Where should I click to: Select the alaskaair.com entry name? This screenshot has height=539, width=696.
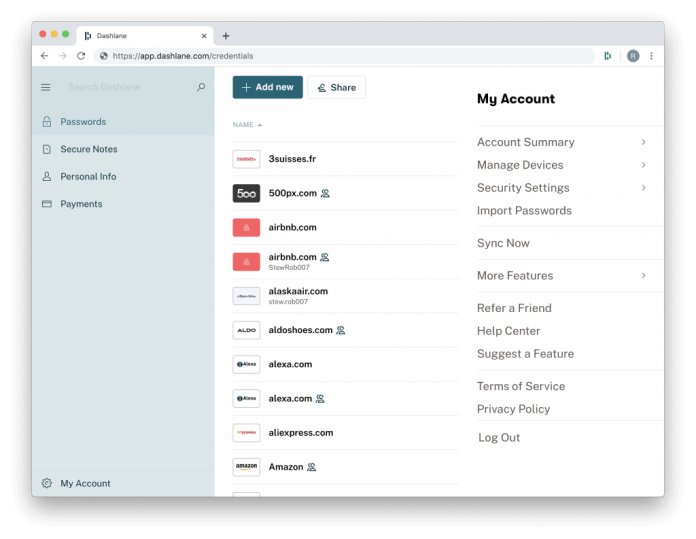(298, 291)
